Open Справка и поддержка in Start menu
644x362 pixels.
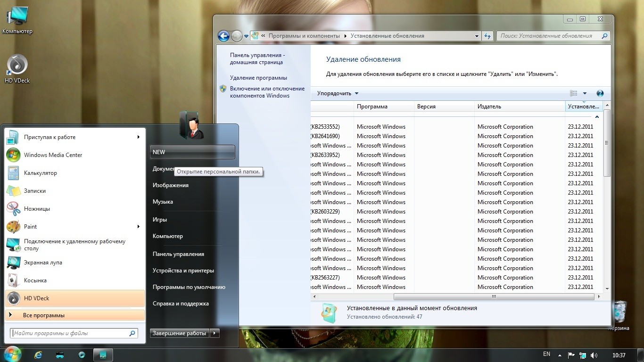click(x=192, y=304)
